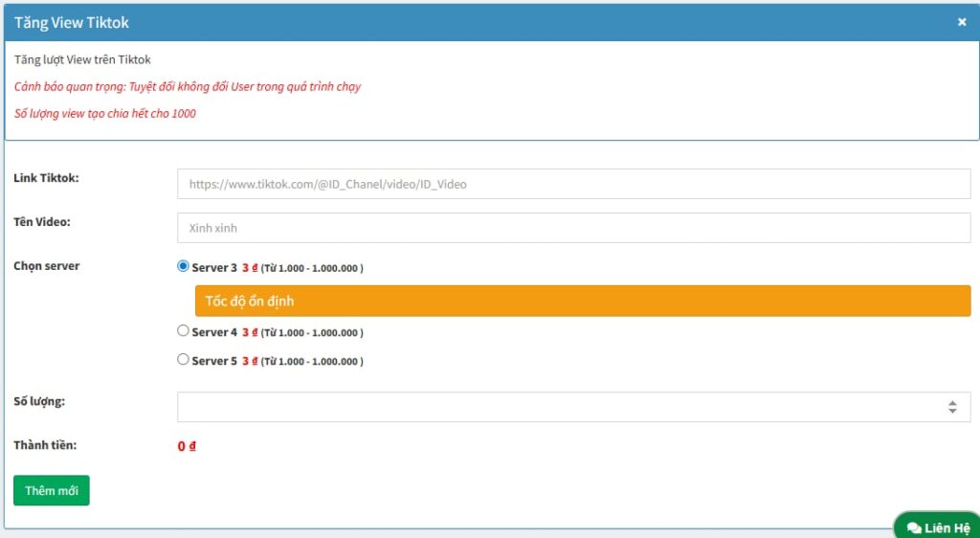Click the Link Tiktok label
Screen dimensions: 980x538
46,178
